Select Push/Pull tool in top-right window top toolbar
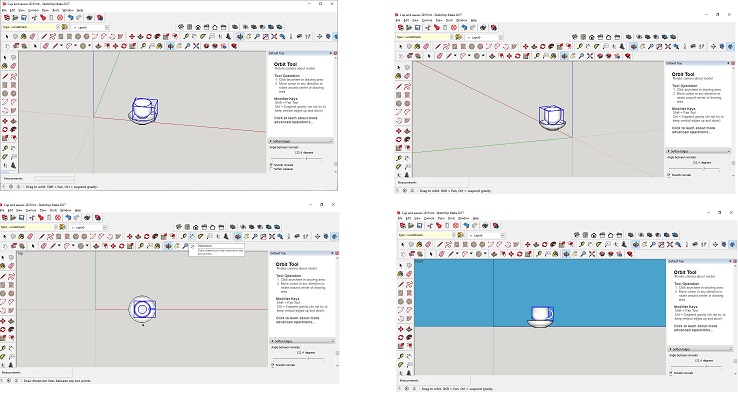 534,47
